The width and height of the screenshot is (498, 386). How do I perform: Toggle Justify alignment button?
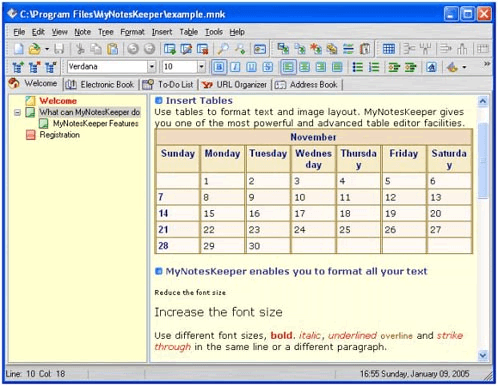pos(337,67)
